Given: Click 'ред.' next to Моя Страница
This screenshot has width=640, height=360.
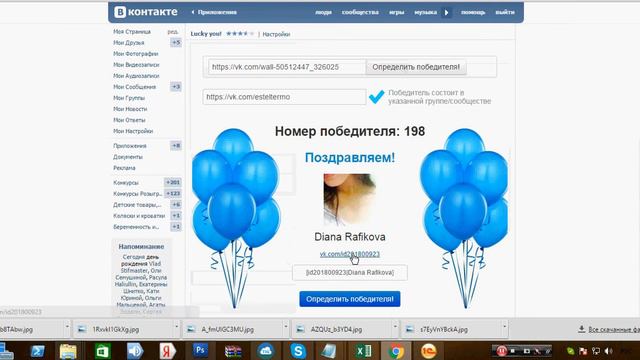Looking at the screenshot, I should pyautogui.click(x=173, y=31).
